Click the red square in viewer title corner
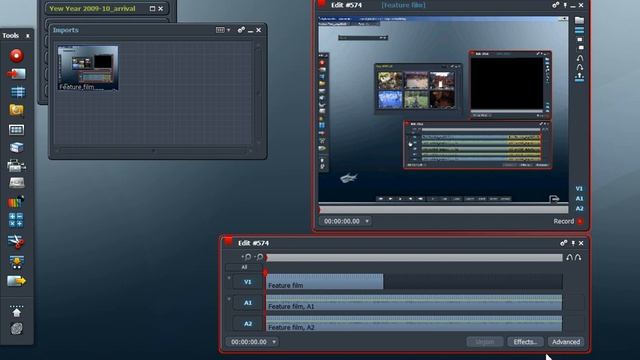This screenshot has width=640, height=360. click(x=322, y=3)
